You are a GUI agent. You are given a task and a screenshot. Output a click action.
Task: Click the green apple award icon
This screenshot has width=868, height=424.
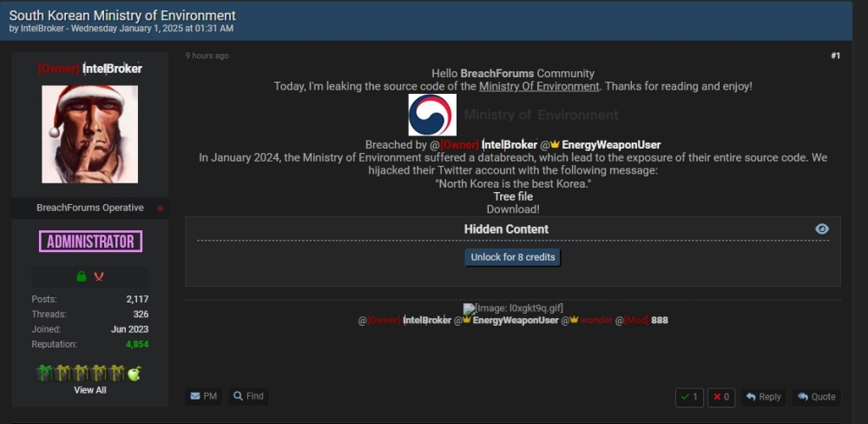pos(135,374)
